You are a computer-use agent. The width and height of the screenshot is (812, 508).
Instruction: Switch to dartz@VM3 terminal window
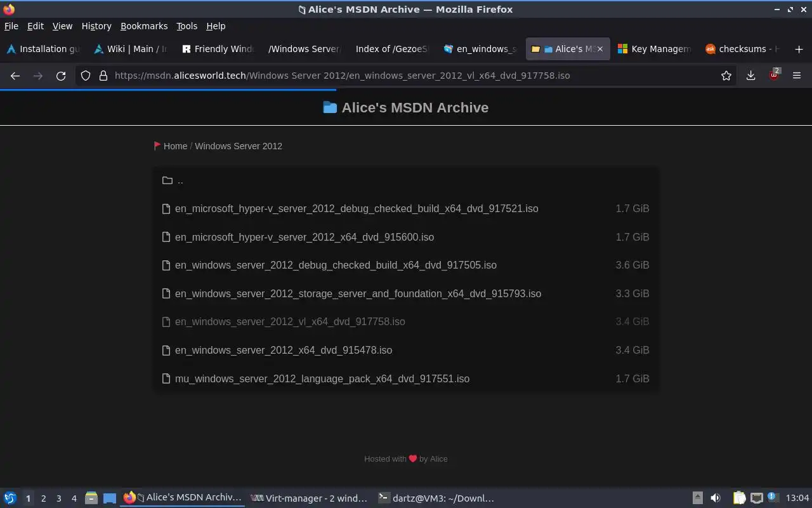[x=436, y=498]
